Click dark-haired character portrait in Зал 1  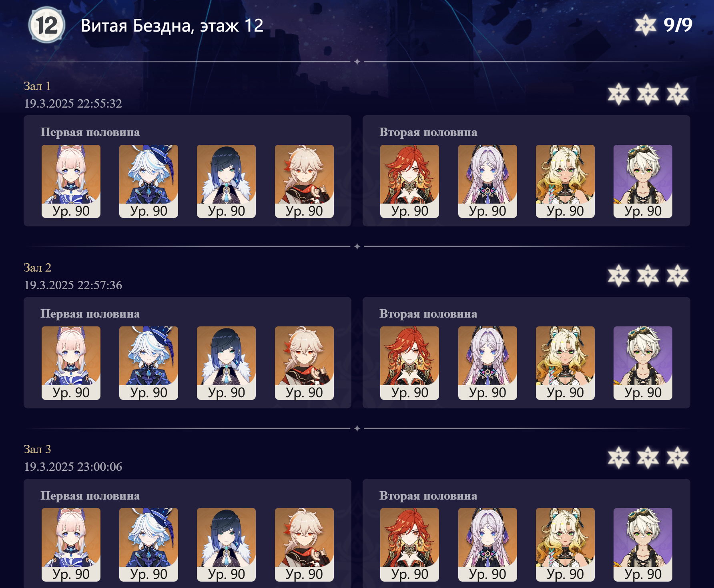pyautogui.click(x=226, y=181)
